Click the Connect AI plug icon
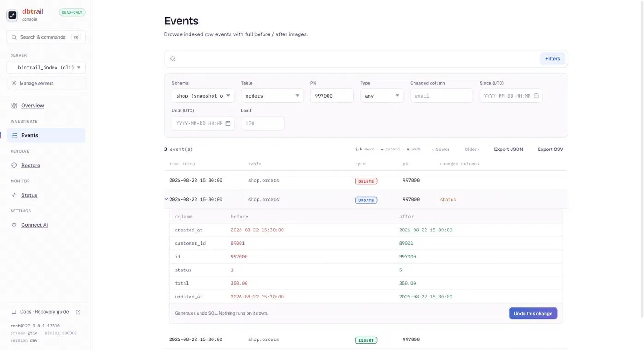This screenshot has width=644, height=350. pyautogui.click(x=14, y=225)
